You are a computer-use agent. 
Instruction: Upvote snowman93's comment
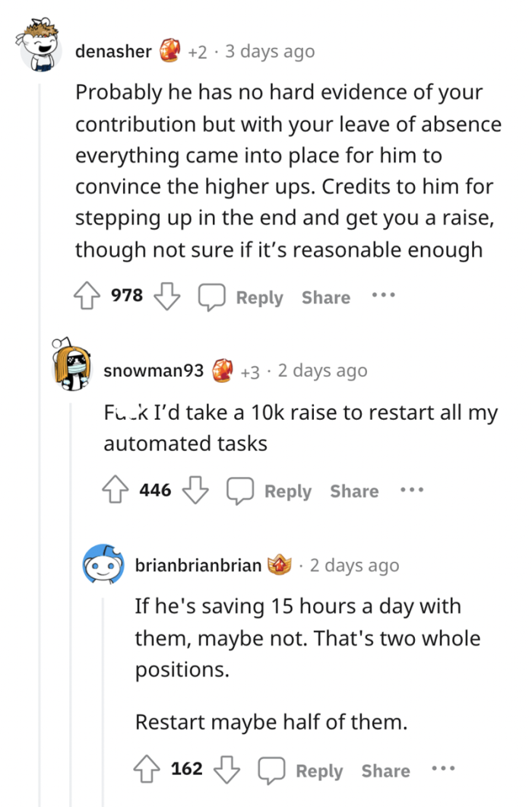pyautogui.click(x=114, y=489)
